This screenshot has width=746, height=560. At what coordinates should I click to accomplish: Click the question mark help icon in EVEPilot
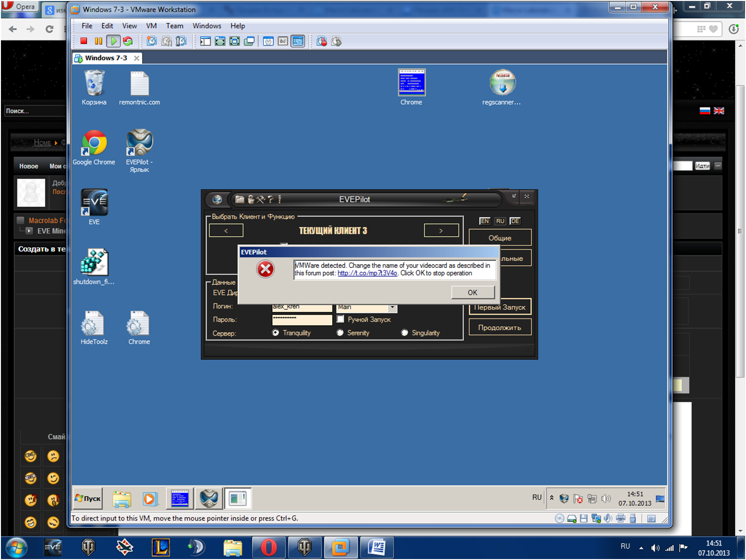pos(270,199)
